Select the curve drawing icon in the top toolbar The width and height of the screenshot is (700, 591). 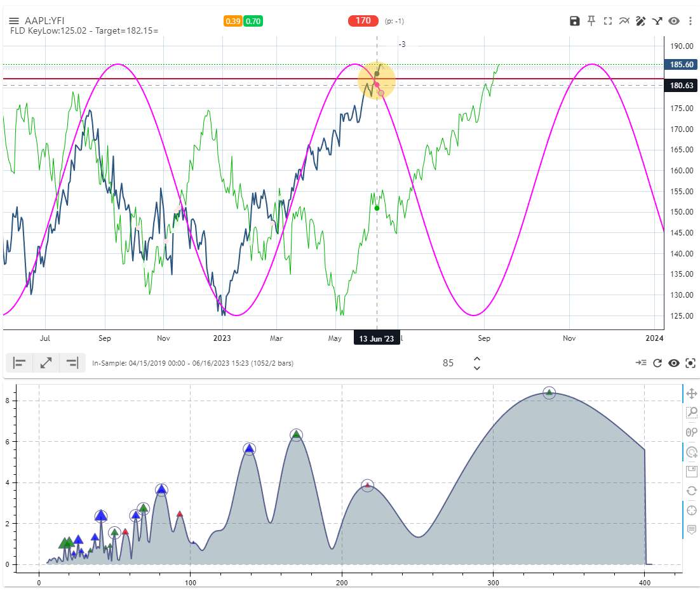(x=624, y=20)
